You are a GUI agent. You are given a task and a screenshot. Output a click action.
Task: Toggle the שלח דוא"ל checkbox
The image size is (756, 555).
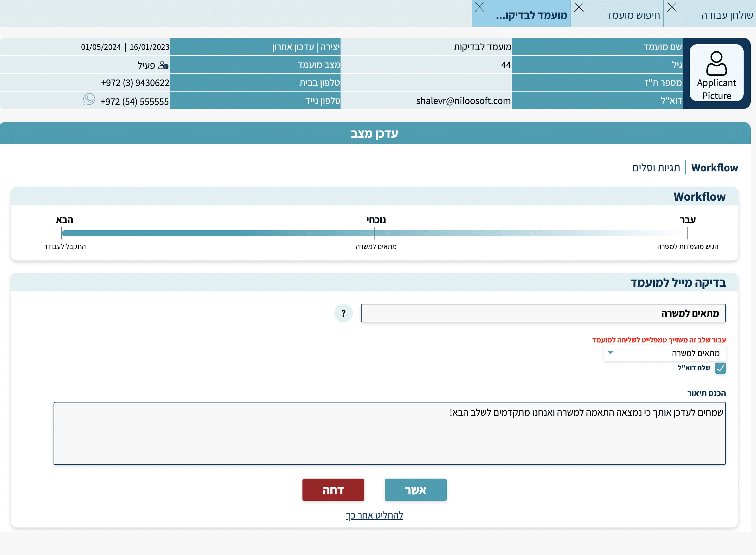pos(720,368)
